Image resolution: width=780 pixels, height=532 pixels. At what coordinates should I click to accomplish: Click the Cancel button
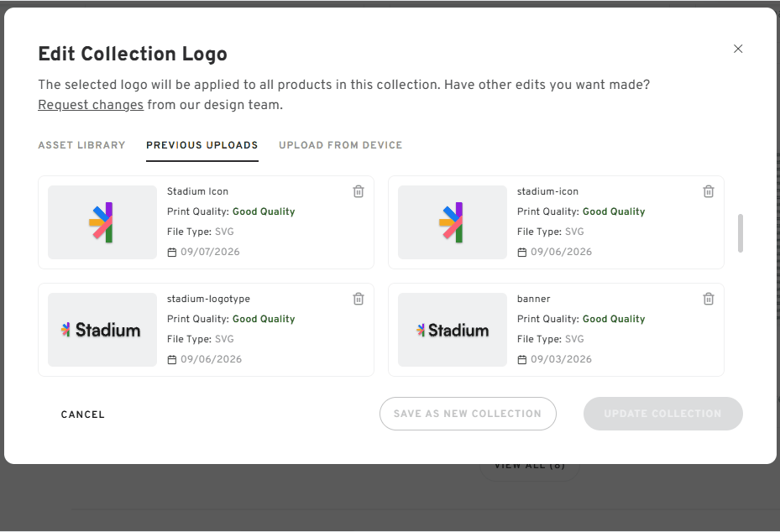click(82, 415)
